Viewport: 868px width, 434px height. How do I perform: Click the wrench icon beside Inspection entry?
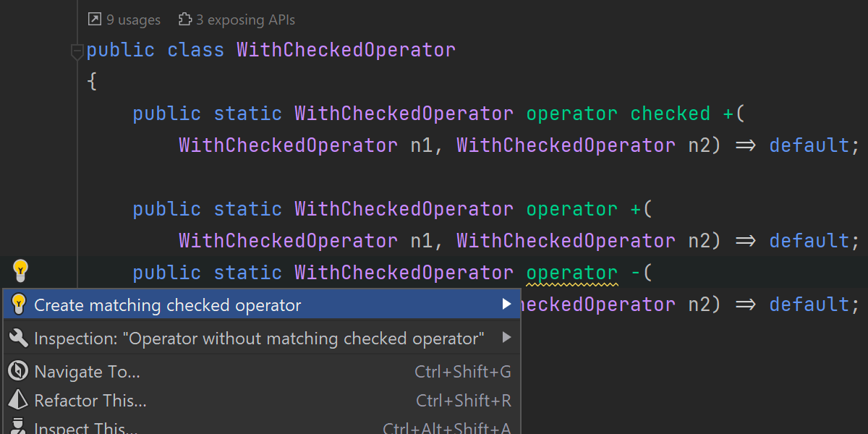pyautogui.click(x=20, y=338)
